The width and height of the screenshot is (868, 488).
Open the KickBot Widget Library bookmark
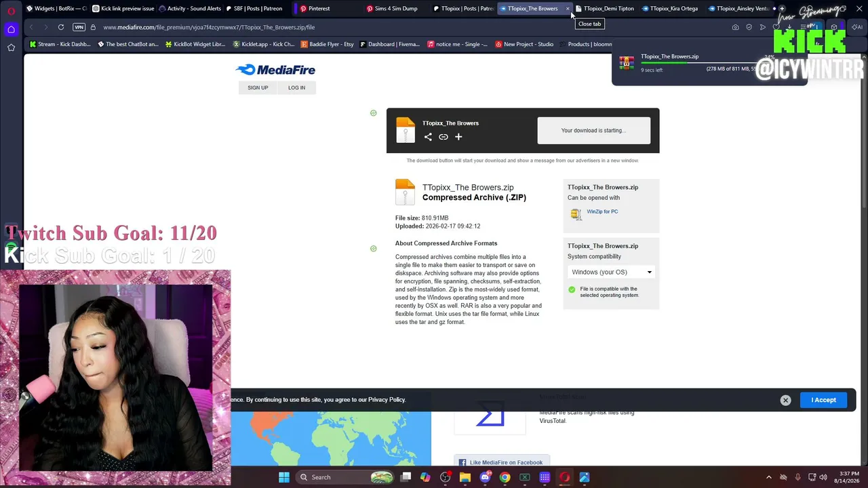click(x=195, y=44)
